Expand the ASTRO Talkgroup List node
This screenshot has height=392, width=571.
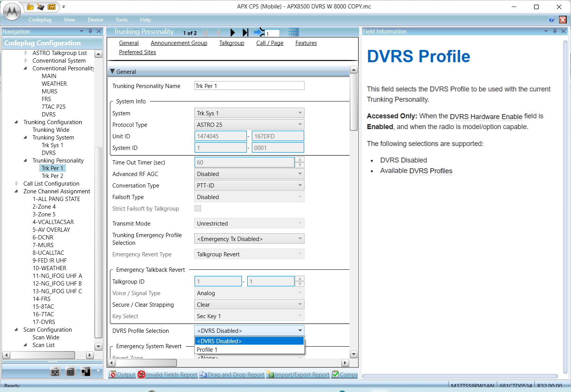[x=26, y=53]
